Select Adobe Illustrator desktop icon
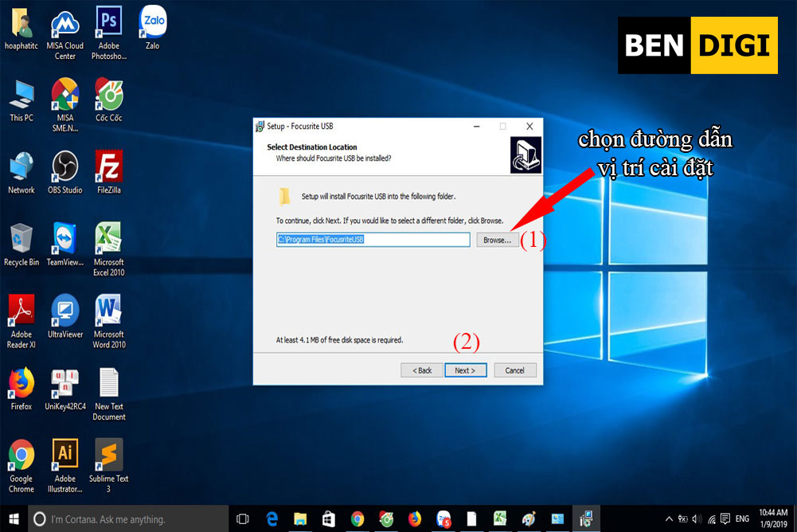Viewport: 797px width, 532px height. tap(65, 467)
